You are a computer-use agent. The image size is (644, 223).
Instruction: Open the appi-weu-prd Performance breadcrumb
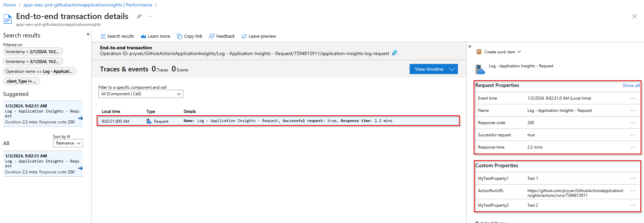click(x=88, y=5)
